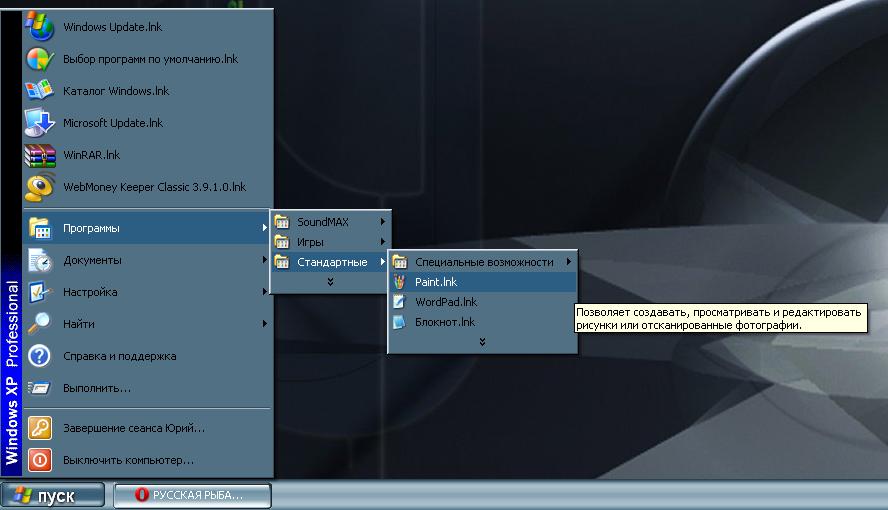888x510 pixels.
Task: Open WordPad.lnk entry
Action: tap(483, 302)
